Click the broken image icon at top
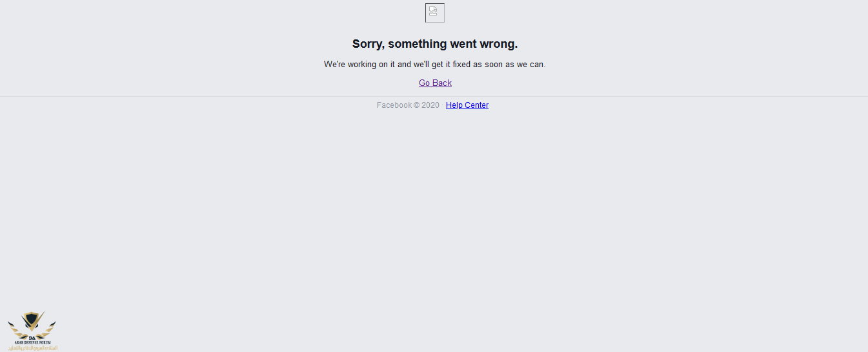Image resolution: width=868 pixels, height=352 pixels. point(434,13)
